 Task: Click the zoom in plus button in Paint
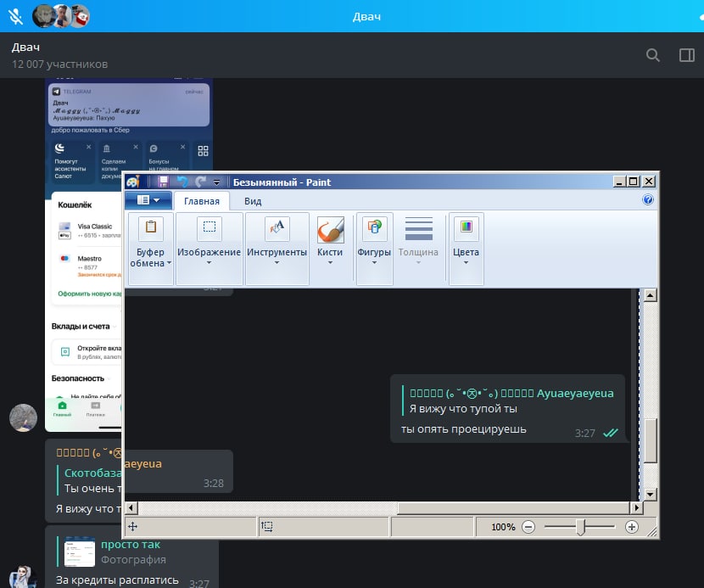tap(631, 526)
